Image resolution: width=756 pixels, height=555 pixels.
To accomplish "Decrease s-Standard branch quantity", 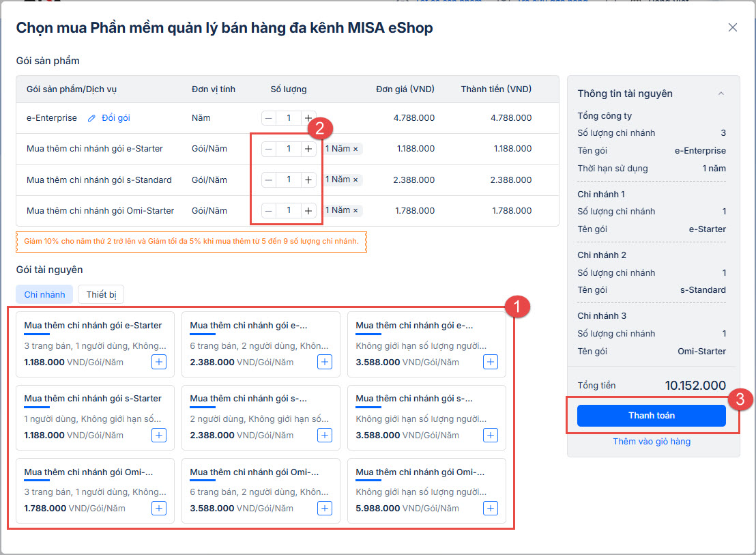I will 269,180.
